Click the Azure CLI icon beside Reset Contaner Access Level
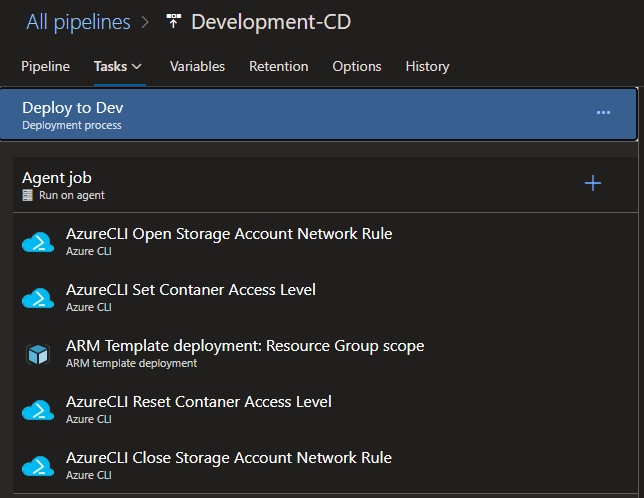 38,410
